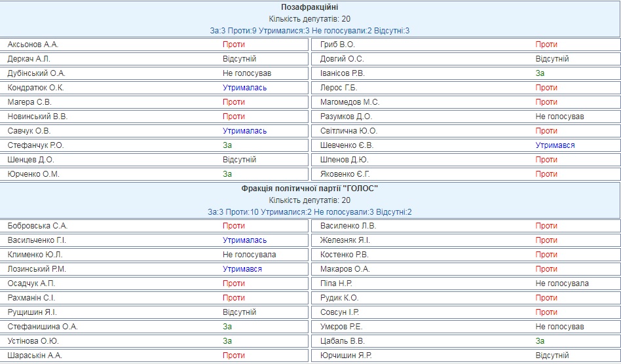621x364 pixels.
Task: Click the name Шпенов Д.Ю.
Action: tap(345, 160)
